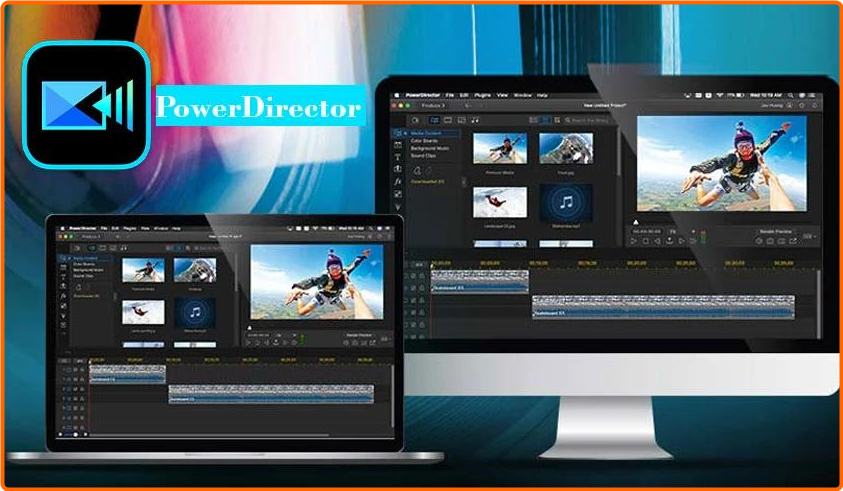843x491 pixels.
Task: Toggle first track enable checkbox in iMac timeline
Action: point(413,276)
